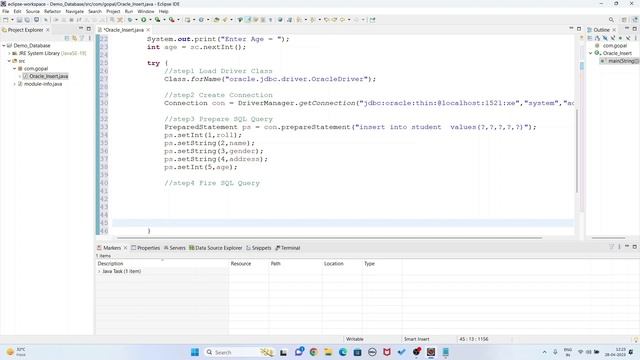
Task: Collapse the com.gopal package node
Action: [15, 69]
